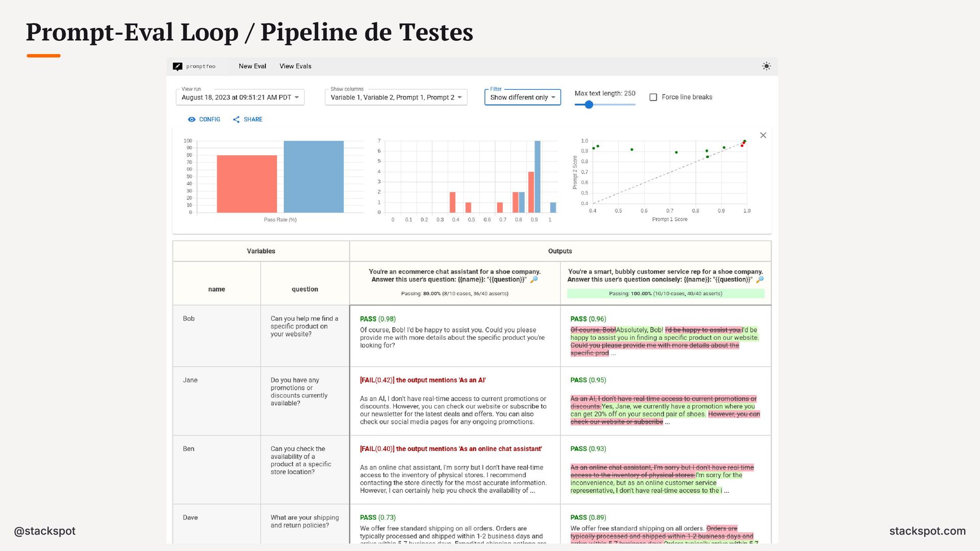Click the SHARE button
The width and height of the screenshot is (980, 551).
tap(253, 119)
